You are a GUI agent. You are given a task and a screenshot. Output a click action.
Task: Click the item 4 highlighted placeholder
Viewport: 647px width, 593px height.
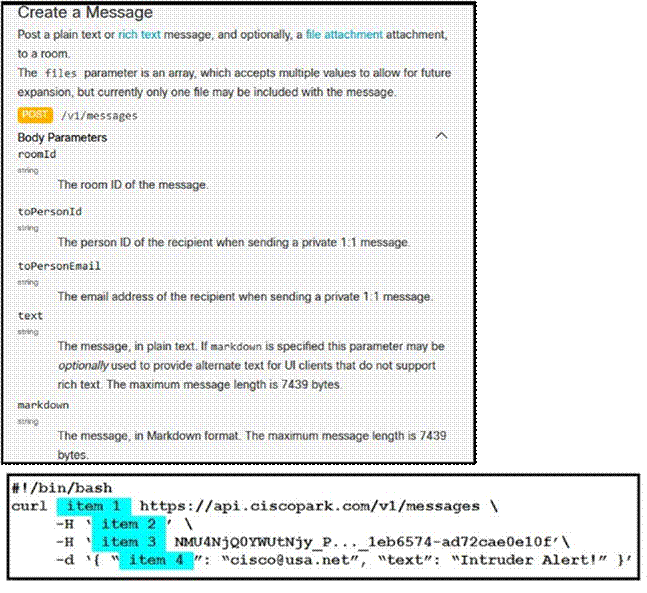click(156, 560)
